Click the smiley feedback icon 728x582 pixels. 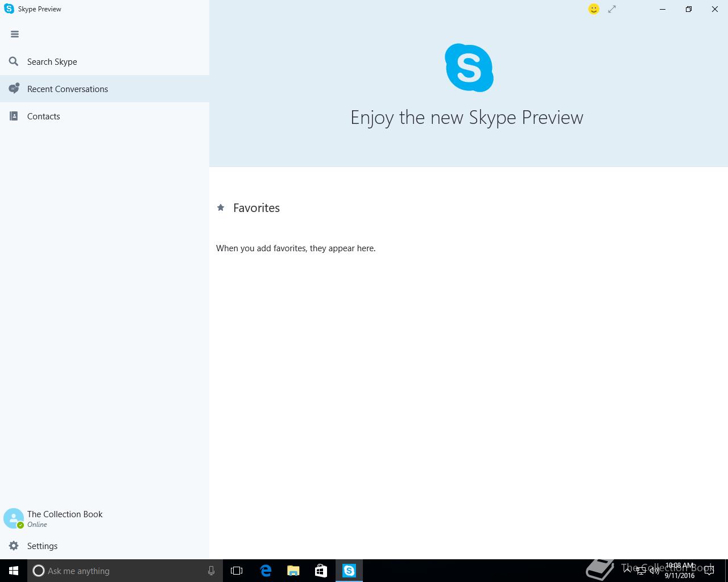coord(594,9)
